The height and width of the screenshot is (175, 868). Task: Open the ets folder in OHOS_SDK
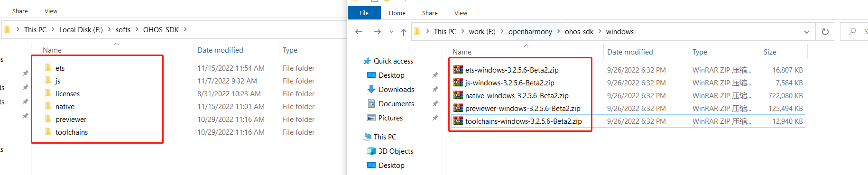pyautogui.click(x=60, y=68)
